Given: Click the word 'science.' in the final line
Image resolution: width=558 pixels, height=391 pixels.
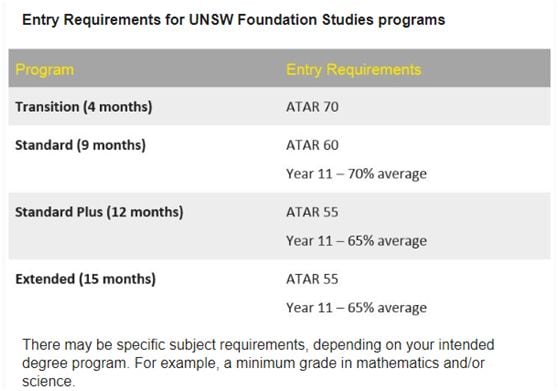Looking at the screenshot, I should tap(49, 381).
